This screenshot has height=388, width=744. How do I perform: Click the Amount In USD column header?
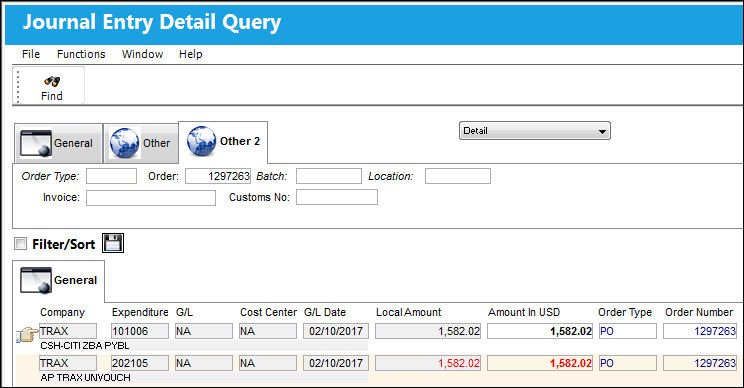point(524,312)
